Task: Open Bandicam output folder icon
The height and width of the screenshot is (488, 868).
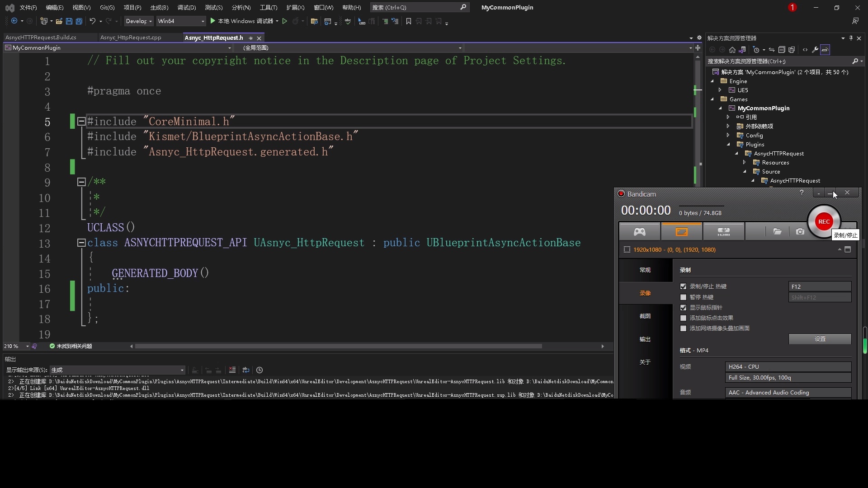Action: [778, 231]
